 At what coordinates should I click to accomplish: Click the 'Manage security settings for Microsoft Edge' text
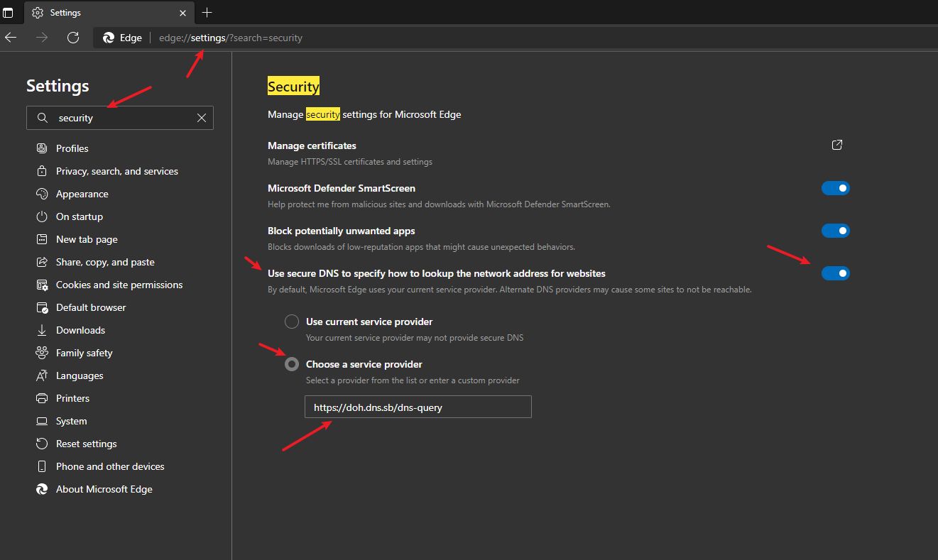point(364,114)
